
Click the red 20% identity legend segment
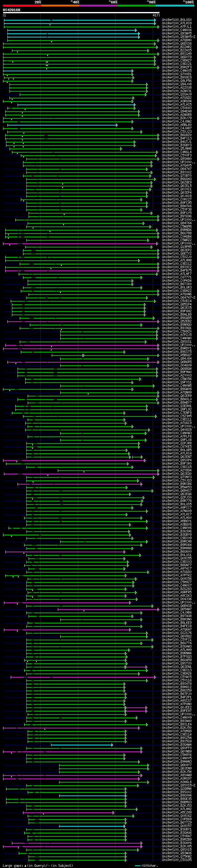[x=22, y=6]
